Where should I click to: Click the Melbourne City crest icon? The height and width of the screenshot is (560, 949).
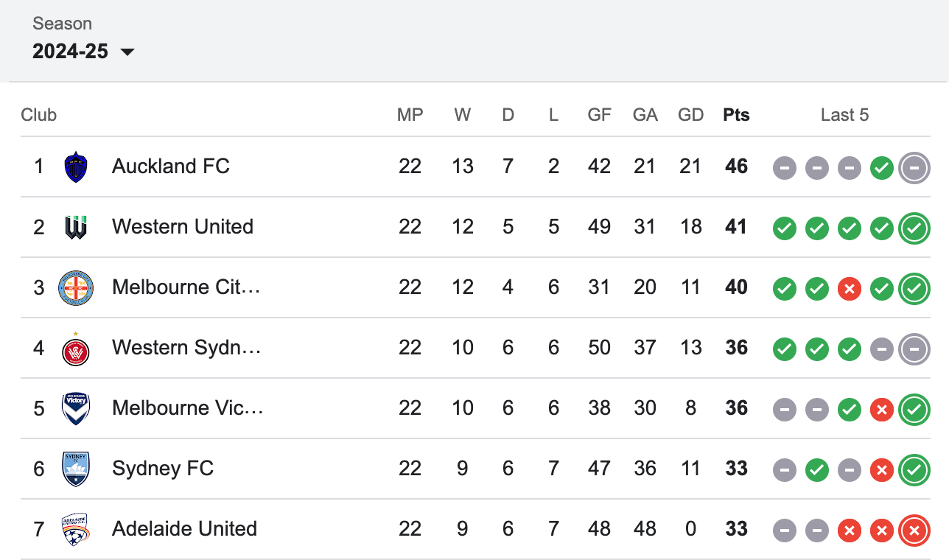point(76,287)
